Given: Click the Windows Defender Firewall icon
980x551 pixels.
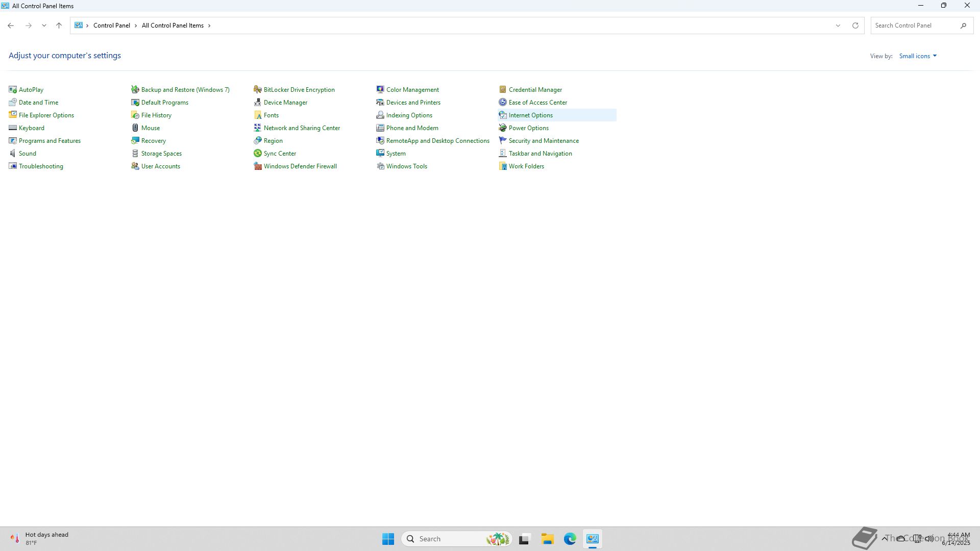Looking at the screenshot, I should (258, 166).
